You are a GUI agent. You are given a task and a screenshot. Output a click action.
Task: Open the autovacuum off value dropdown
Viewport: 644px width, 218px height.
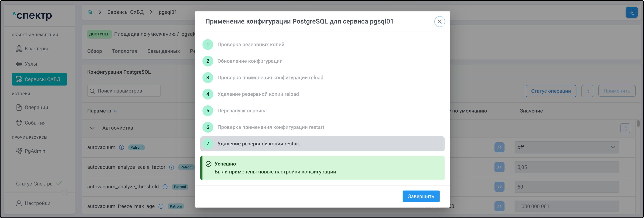(567, 147)
